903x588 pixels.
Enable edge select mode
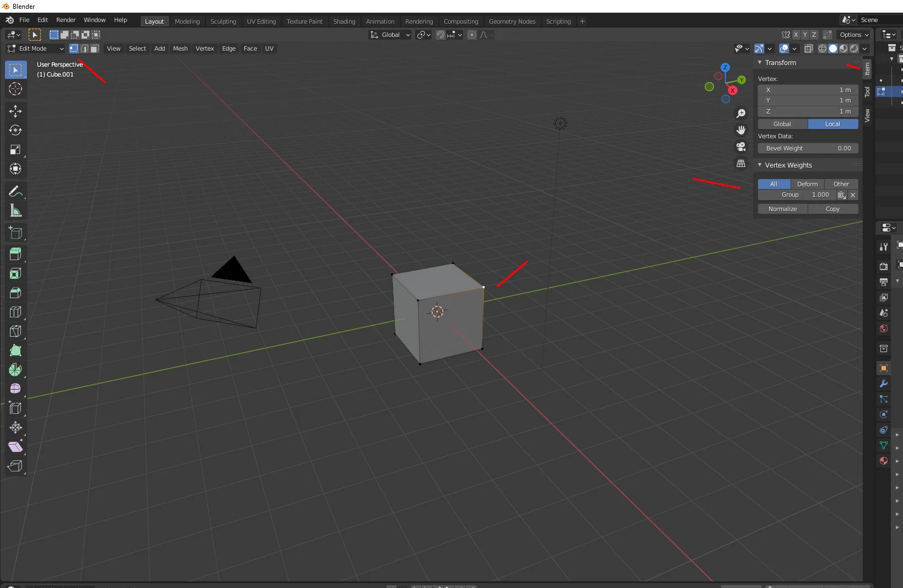click(x=84, y=48)
